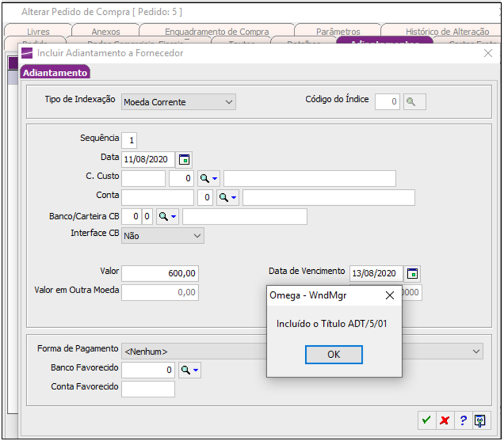Screen dimensions: 504x441
Task: Click the C. Custo description field
Action: pos(310,178)
